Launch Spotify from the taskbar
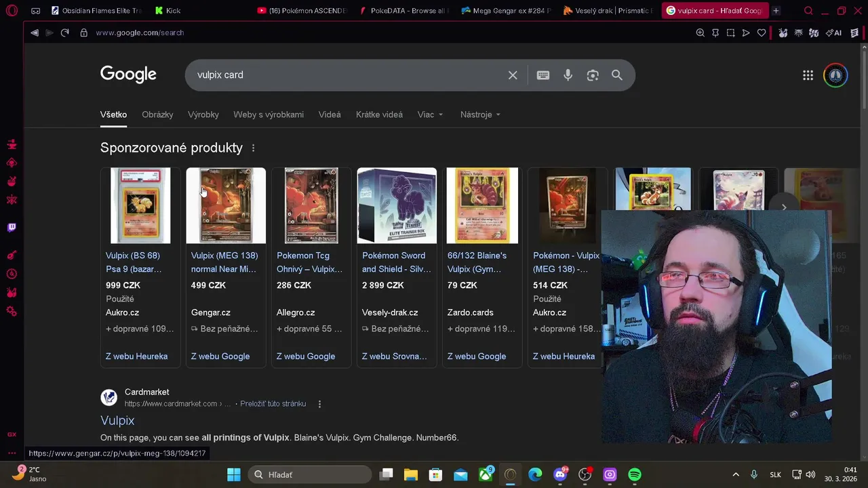Screen dimensions: 868x488 [635, 474]
